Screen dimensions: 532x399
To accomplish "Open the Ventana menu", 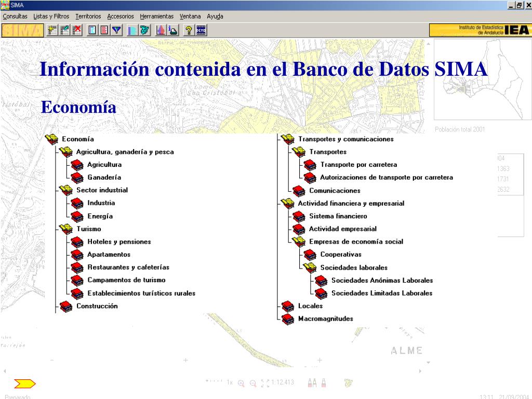I will tap(190, 16).
